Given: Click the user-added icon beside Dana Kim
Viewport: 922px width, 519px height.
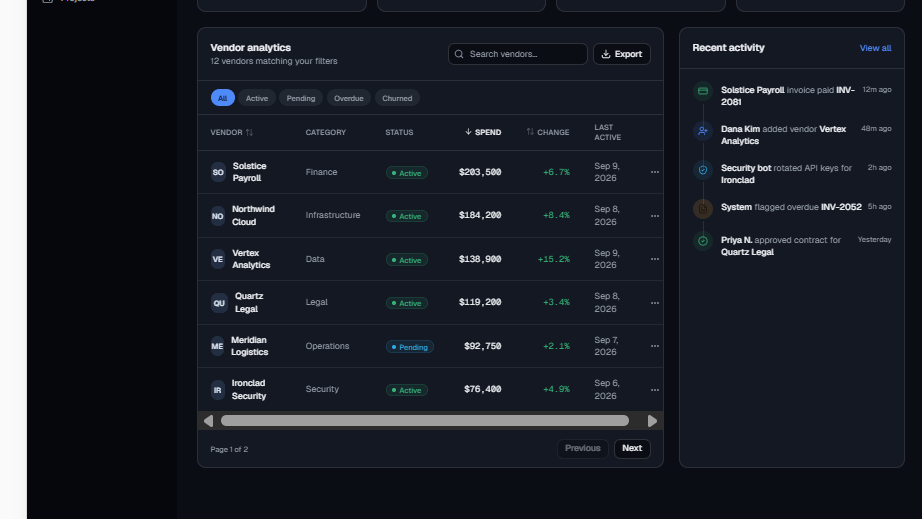Looking at the screenshot, I should point(703,130).
